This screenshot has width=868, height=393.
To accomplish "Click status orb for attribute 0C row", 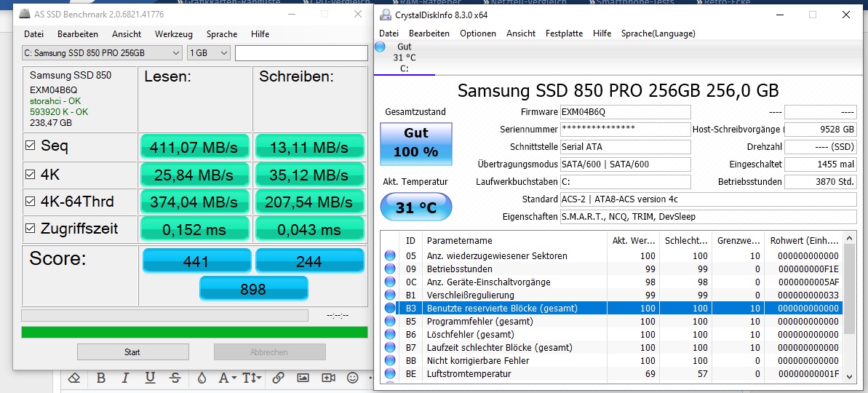I will pyautogui.click(x=390, y=282).
